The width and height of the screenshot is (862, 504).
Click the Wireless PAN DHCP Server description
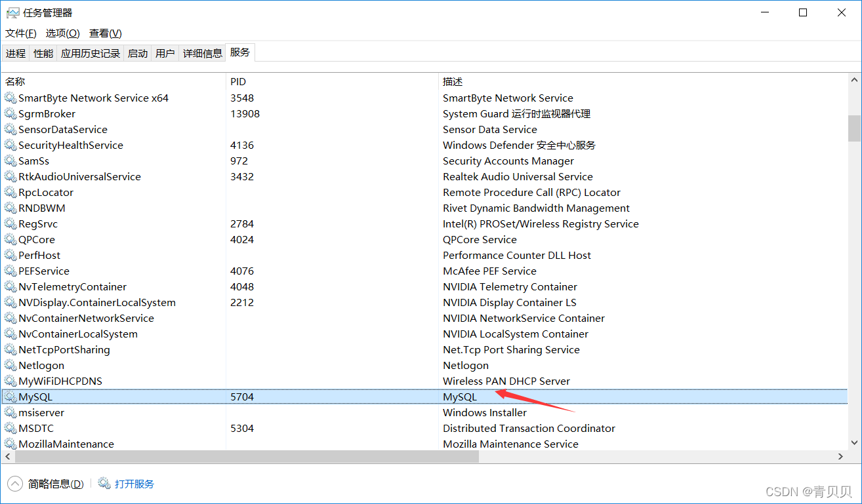pos(506,381)
